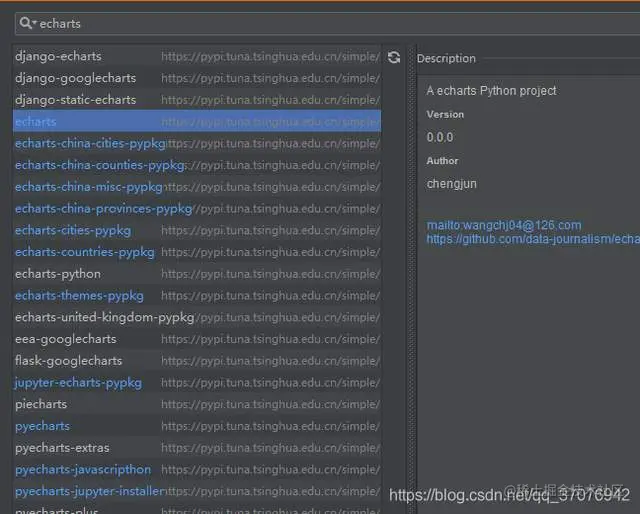Image resolution: width=640 pixels, height=514 pixels.
Task: Select jupyter-echarts-pypkg package
Action: coord(197,383)
